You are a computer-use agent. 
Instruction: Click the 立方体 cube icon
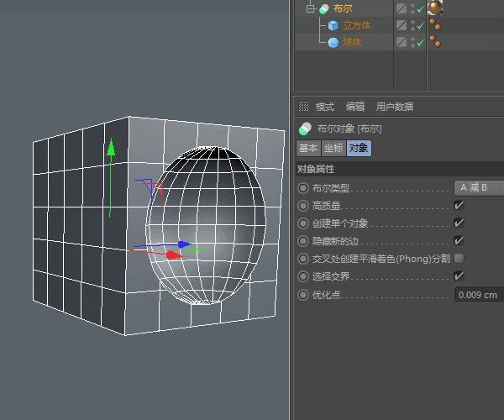tap(333, 26)
